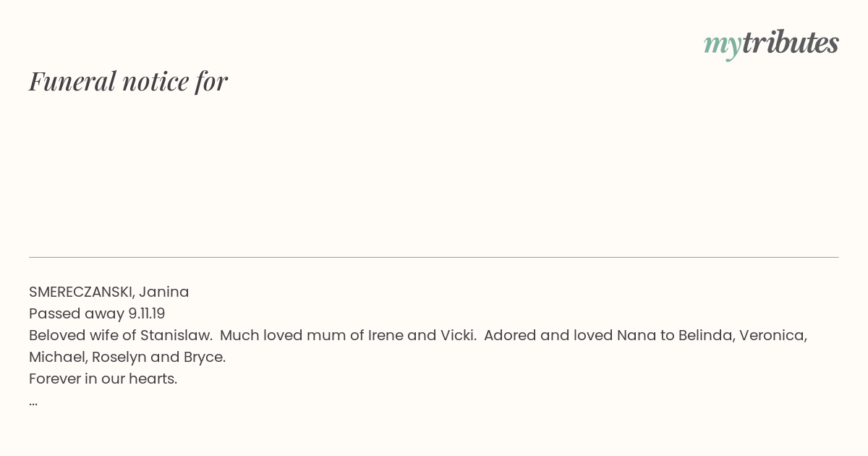Click the word 'Funeral' in the heading
The width and height of the screenshot is (868, 456).
click(x=72, y=81)
